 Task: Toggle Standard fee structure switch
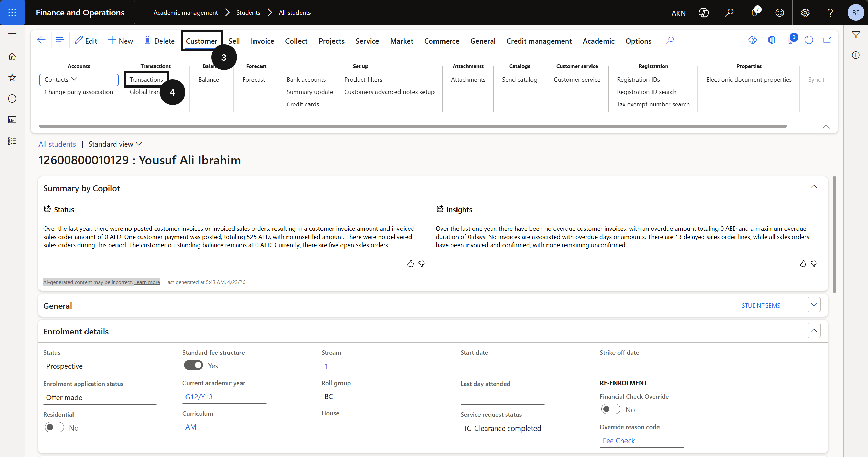[x=193, y=365]
